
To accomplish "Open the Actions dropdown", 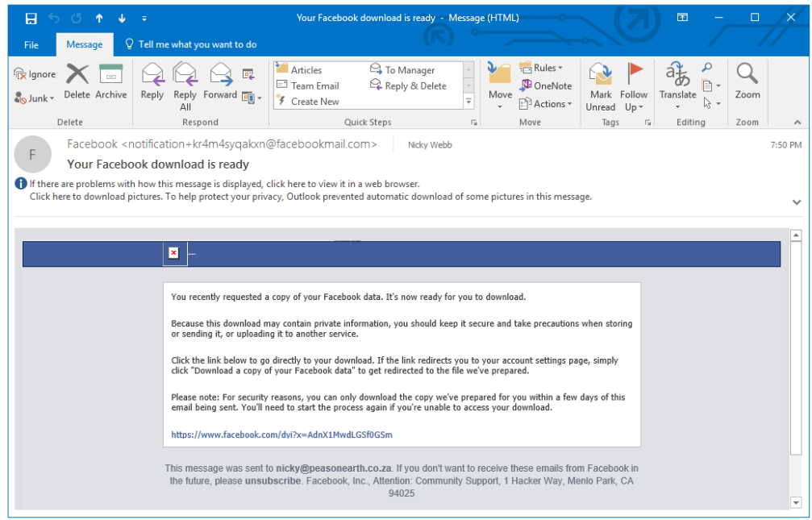I will pos(546,103).
